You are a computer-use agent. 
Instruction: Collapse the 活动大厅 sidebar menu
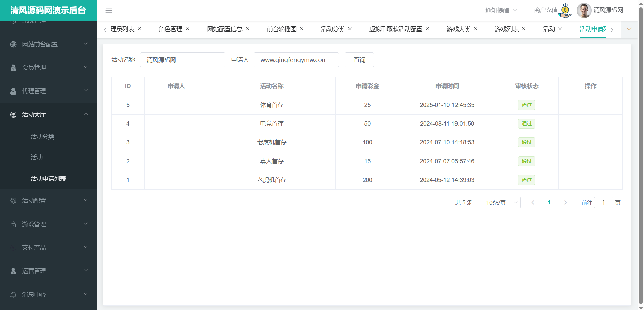(x=48, y=115)
